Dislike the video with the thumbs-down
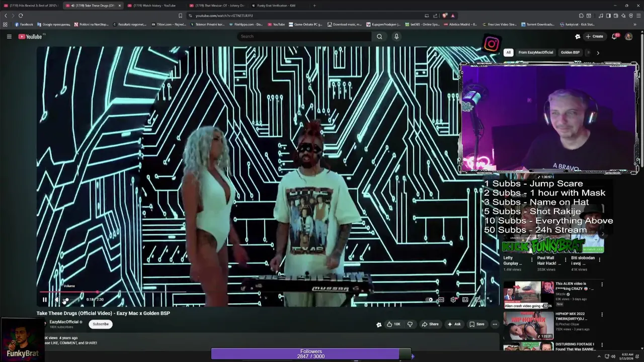The height and width of the screenshot is (362, 644). point(410,324)
